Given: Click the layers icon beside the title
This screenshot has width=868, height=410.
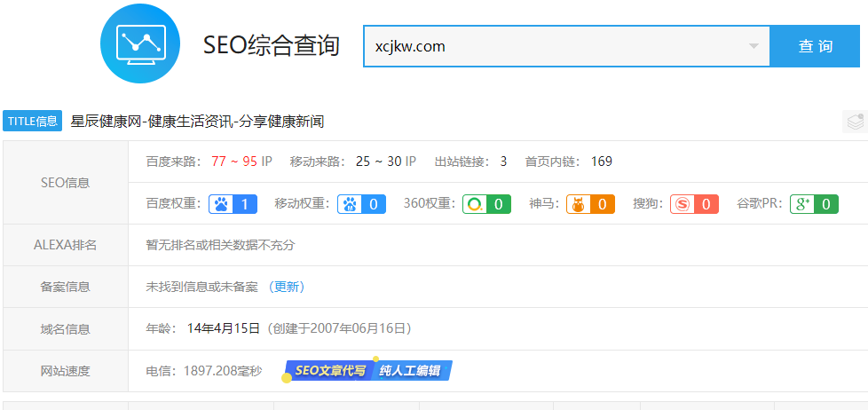Looking at the screenshot, I should [854, 122].
